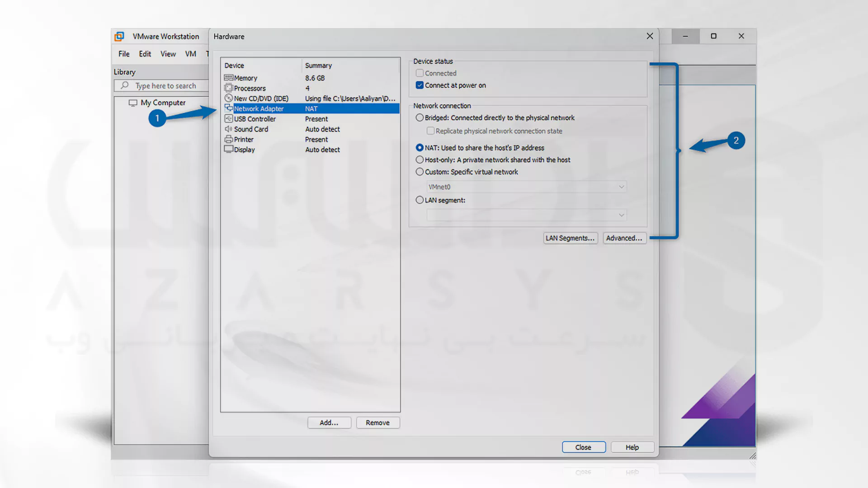868x488 pixels.
Task: Open the LAN segment dropdown
Action: [527, 215]
